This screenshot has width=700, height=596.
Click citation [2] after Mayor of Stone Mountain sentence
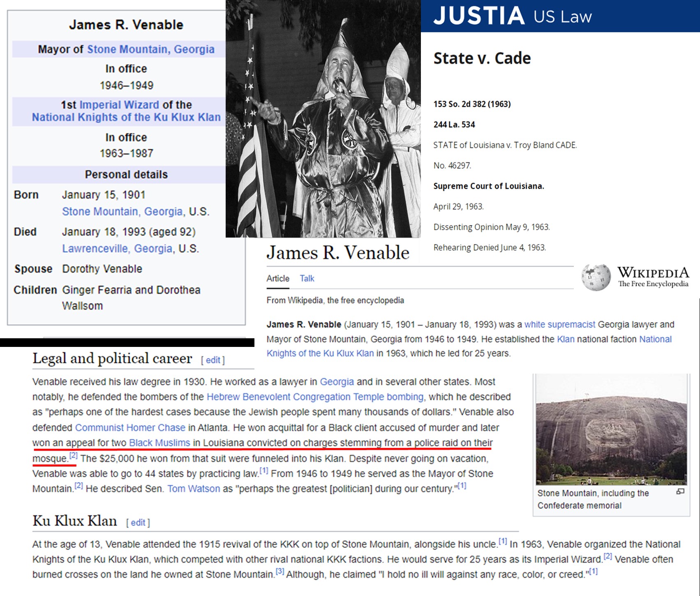79,486
